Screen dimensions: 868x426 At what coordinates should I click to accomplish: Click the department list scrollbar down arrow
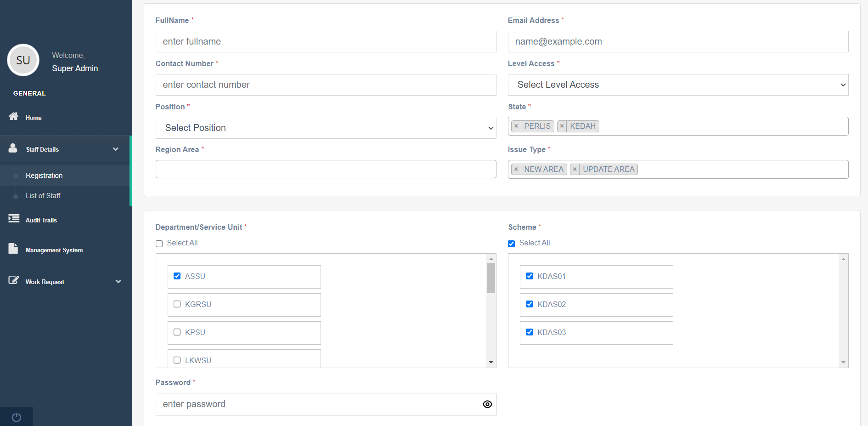pyautogui.click(x=491, y=363)
